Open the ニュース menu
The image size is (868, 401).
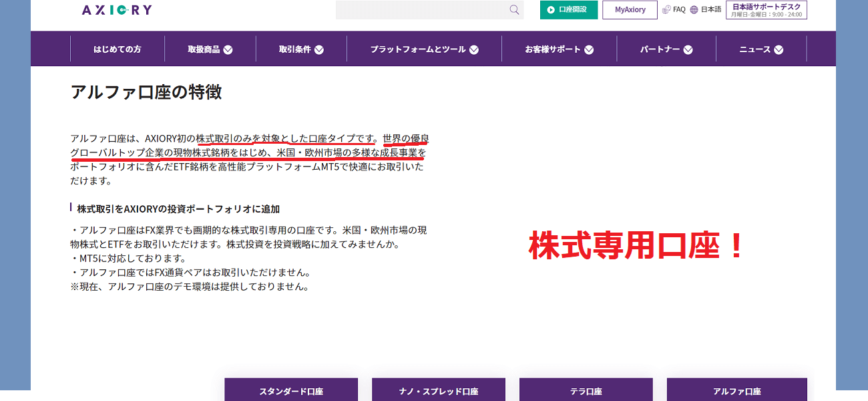click(x=755, y=49)
